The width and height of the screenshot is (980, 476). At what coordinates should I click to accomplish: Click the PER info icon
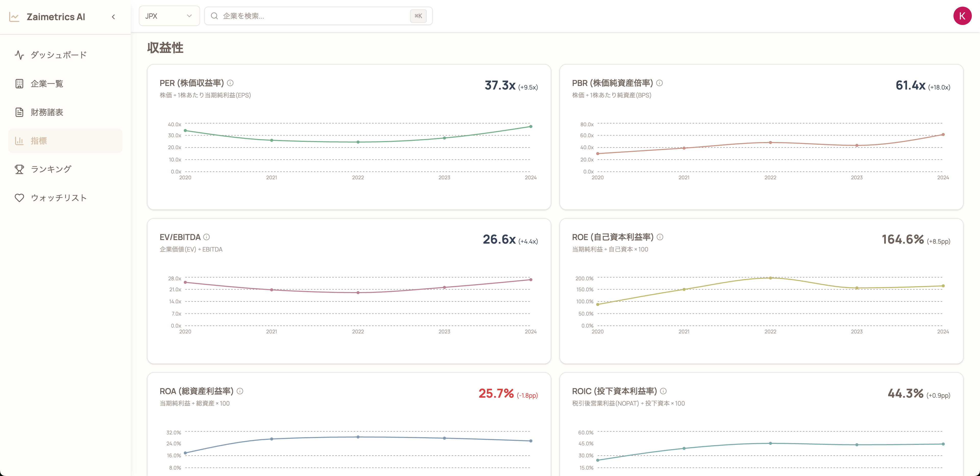230,83
